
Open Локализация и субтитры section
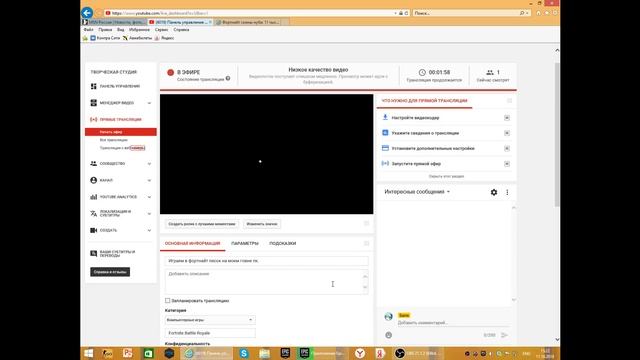click(x=111, y=213)
